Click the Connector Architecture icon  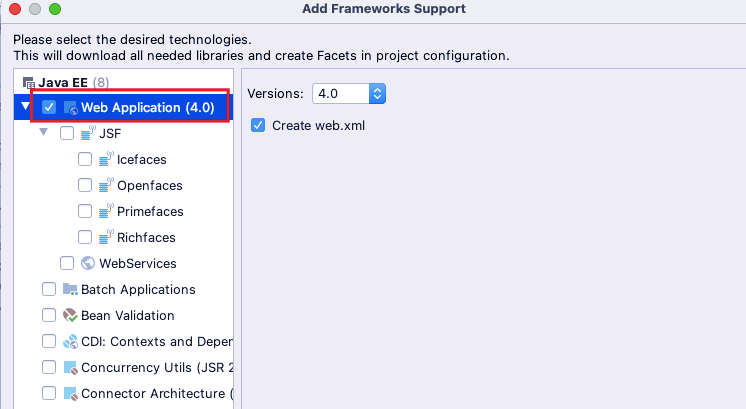click(70, 394)
